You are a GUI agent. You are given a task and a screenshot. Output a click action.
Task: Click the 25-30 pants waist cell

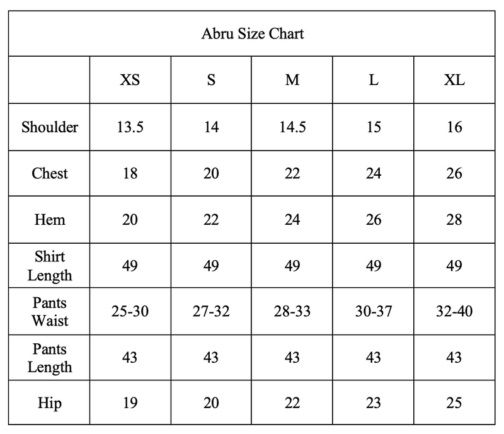pyautogui.click(x=130, y=311)
